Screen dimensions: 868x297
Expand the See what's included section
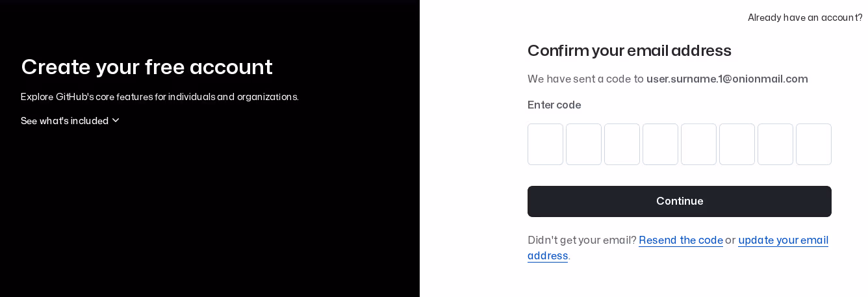(64, 121)
